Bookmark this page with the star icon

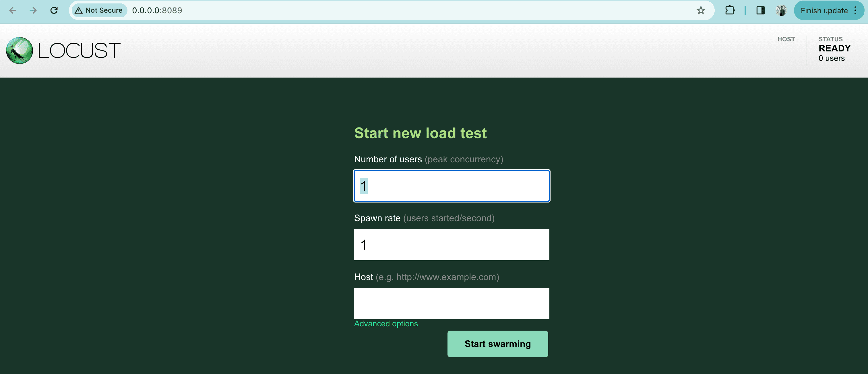tap(701, 10)
